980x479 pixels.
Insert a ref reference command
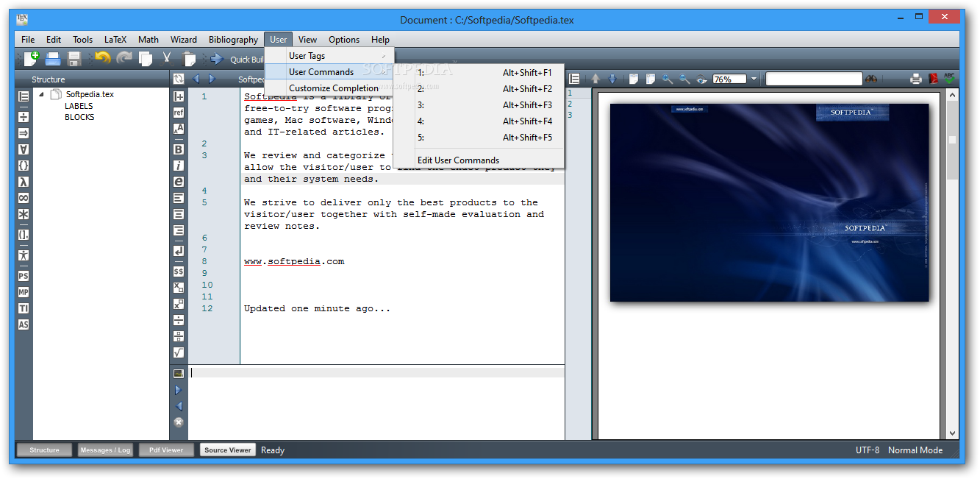click(179, 113)
